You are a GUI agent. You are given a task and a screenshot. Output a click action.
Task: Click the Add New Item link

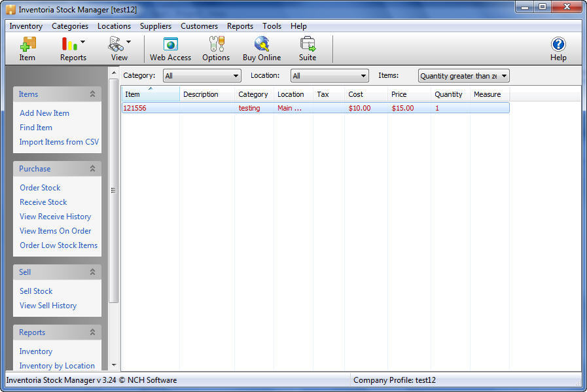[x=44, y=113]
